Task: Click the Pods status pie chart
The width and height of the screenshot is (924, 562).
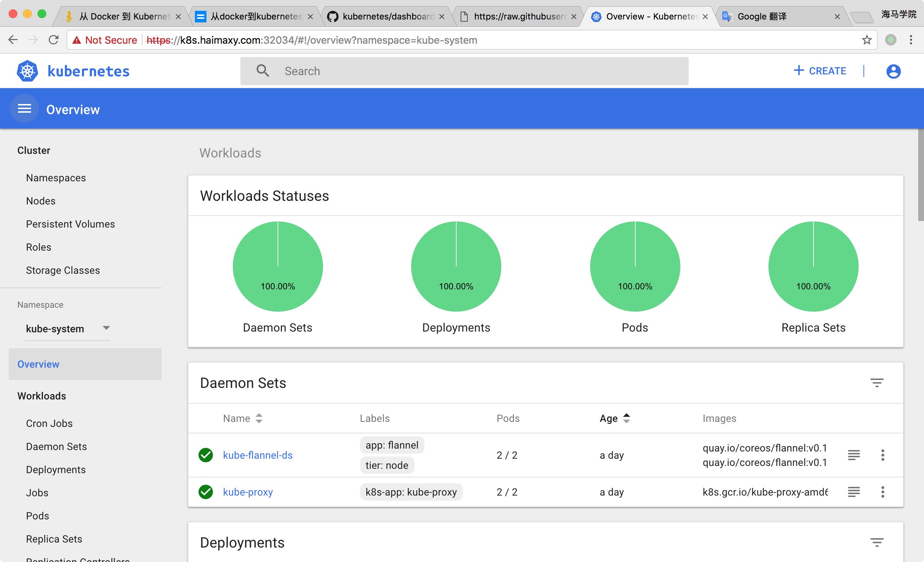Action: point(635,266)
